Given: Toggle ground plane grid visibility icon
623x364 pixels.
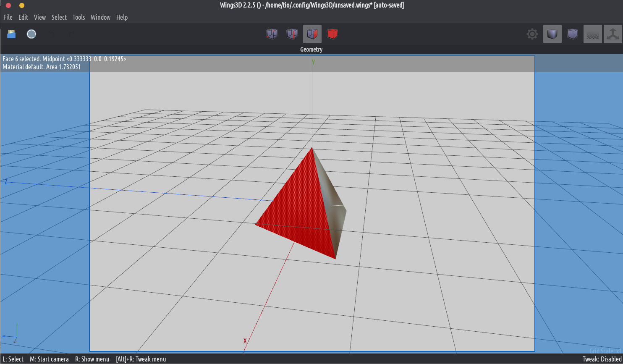Looking at the screenshot, I should 593,34.
